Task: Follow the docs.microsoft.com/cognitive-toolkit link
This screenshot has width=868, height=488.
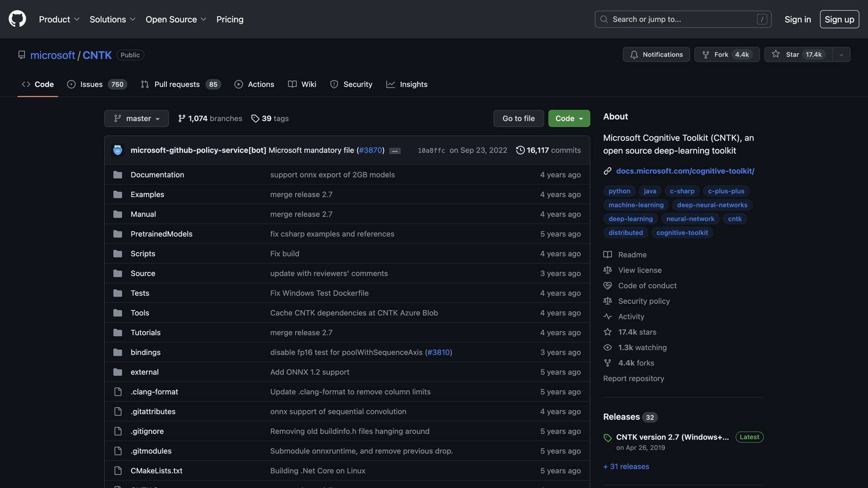Action: pos(685,171)
